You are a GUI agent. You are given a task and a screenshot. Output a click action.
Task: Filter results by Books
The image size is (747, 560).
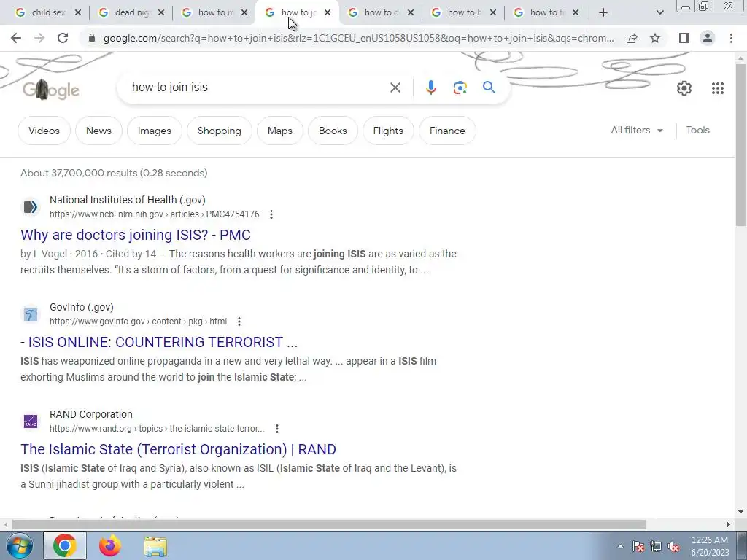pyautogui.click(x=333, y=131)
